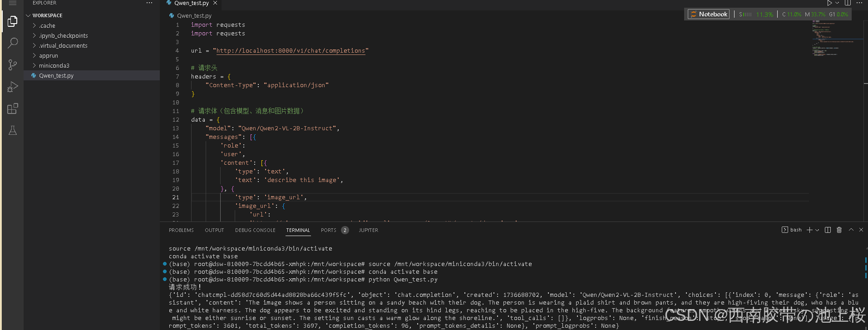Split the editor right

pyautogui.click(x=848, y=3)
